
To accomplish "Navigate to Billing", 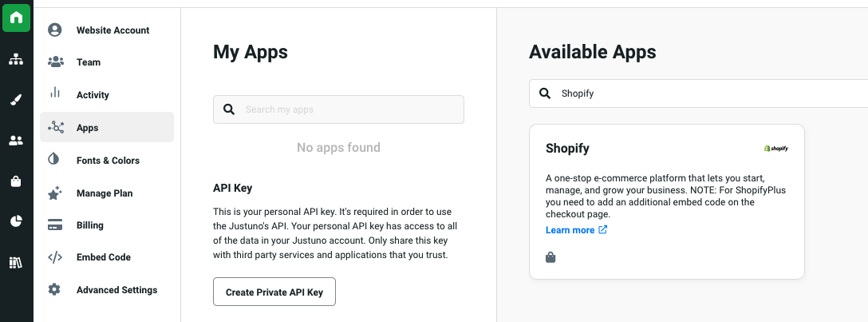I will pos(90,225).
